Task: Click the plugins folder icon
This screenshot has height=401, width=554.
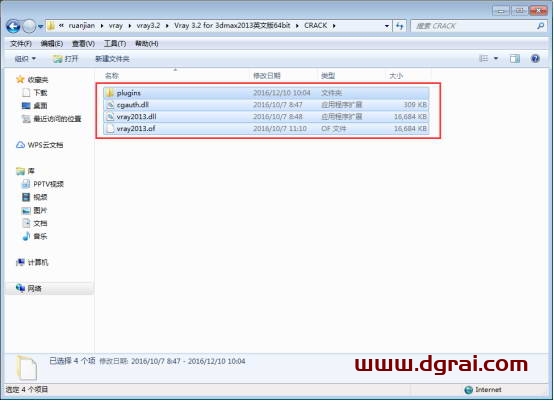Action: tap(110, 93)
